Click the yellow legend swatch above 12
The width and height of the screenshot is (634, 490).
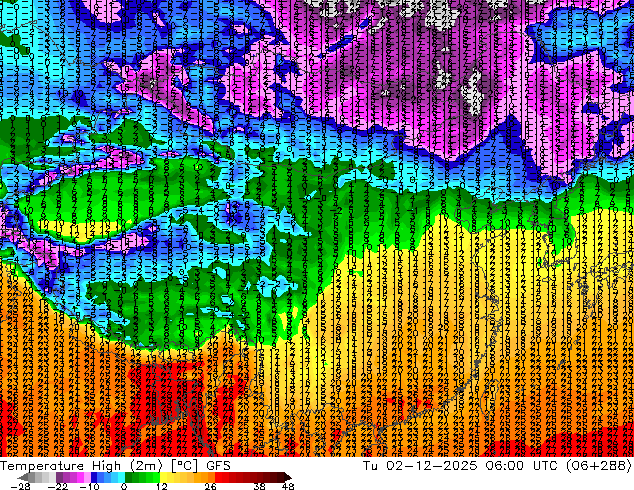click(163, 477)
